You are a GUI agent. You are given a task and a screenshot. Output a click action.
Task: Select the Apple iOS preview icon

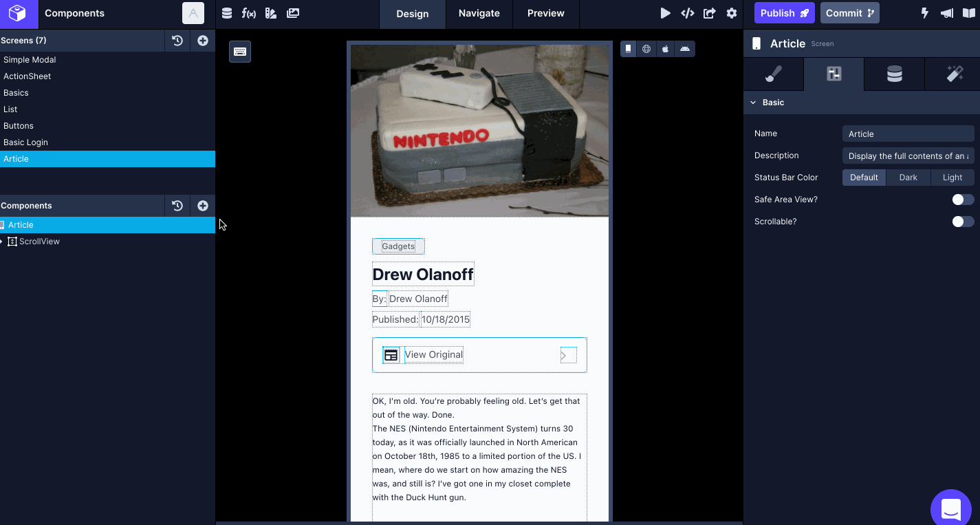point(665,49)
